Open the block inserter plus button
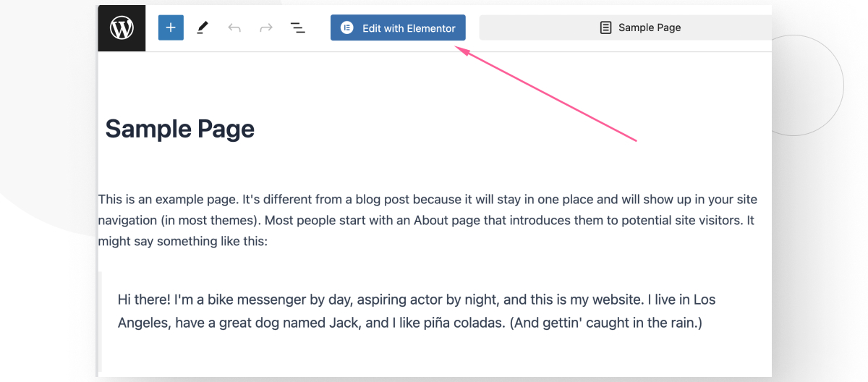This screenshot has height=382, width=868. (171, 28)
